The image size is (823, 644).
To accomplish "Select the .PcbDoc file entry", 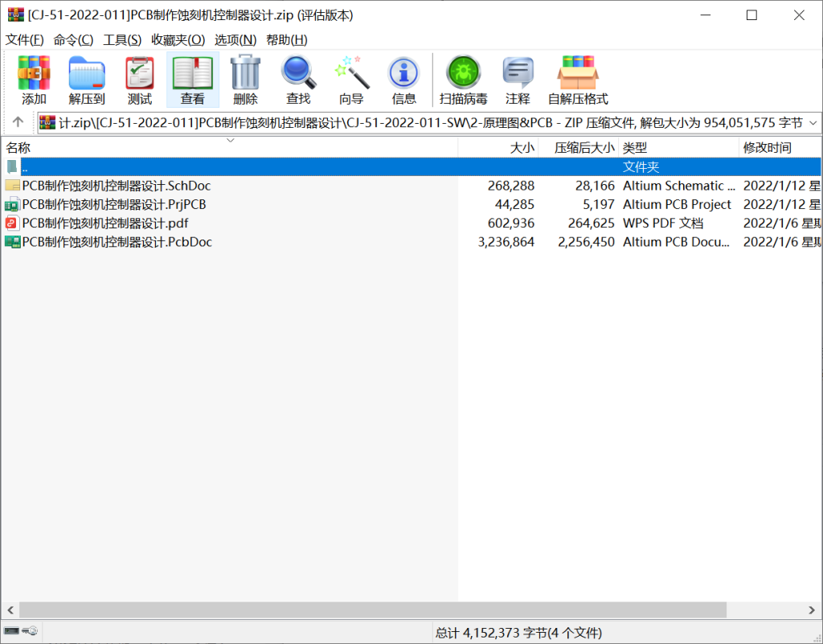I will click(117, 242).
